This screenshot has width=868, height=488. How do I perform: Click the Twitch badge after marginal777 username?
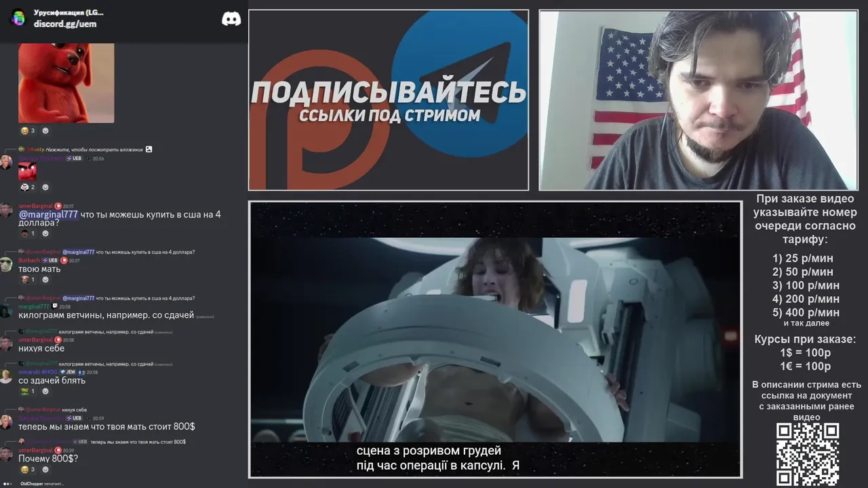click(x=55, y=306)
